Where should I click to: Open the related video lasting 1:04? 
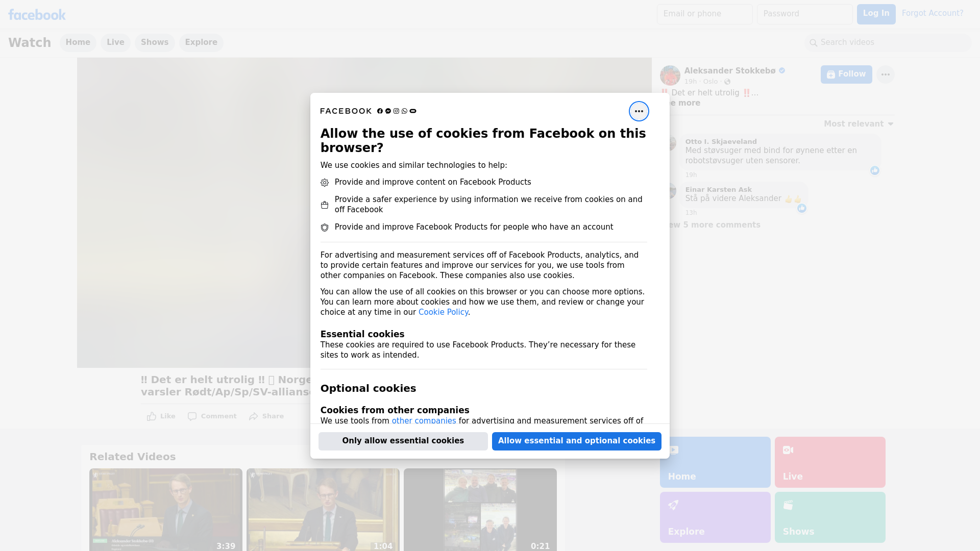click(x=323, y=510)
